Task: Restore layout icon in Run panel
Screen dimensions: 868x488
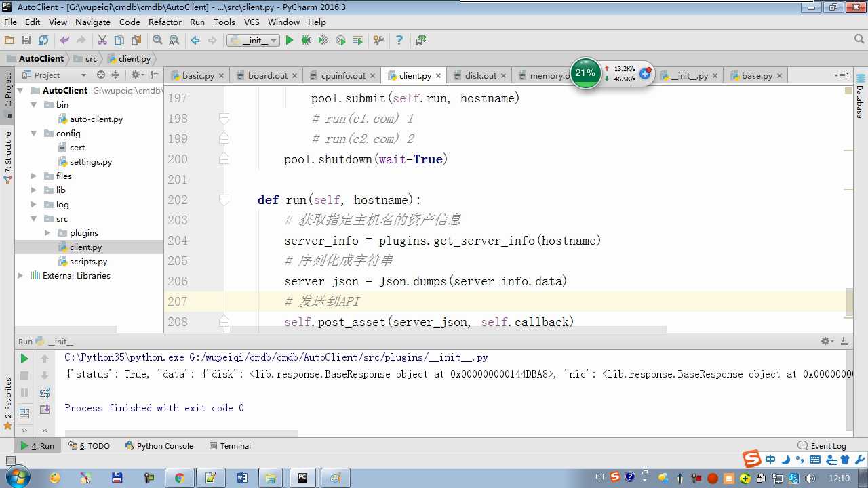Action: point(24,413)
